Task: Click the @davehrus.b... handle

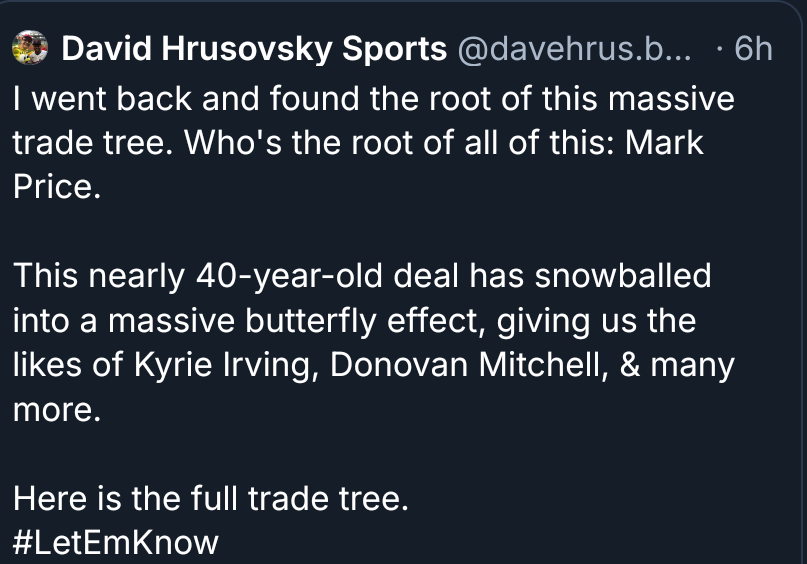Action: tap(571, 48)
